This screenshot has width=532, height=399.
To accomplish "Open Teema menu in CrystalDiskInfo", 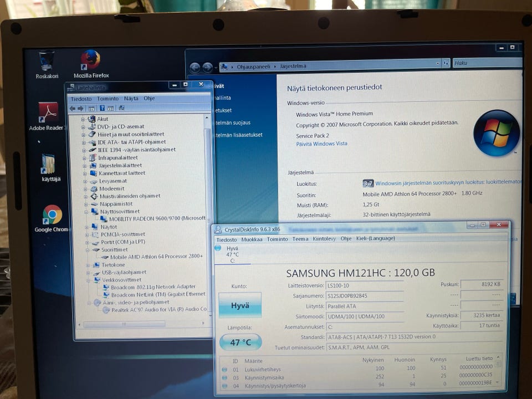I will 300,239.
